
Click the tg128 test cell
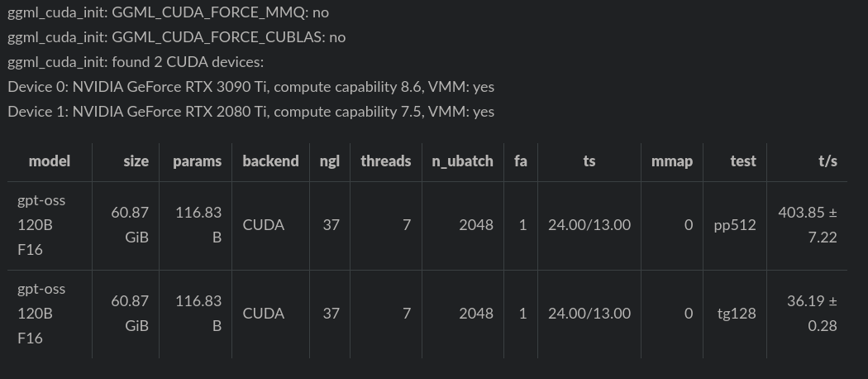point(737,314)
